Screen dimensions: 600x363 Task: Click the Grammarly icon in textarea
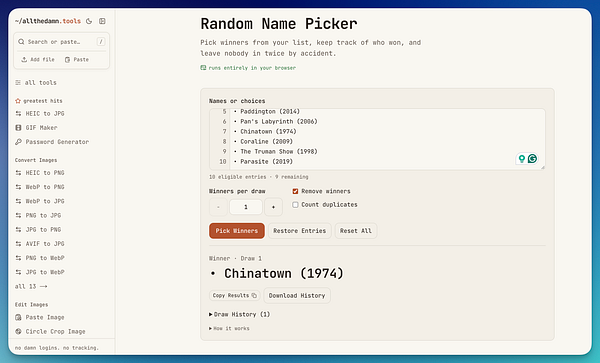click(x=532, y=158)
